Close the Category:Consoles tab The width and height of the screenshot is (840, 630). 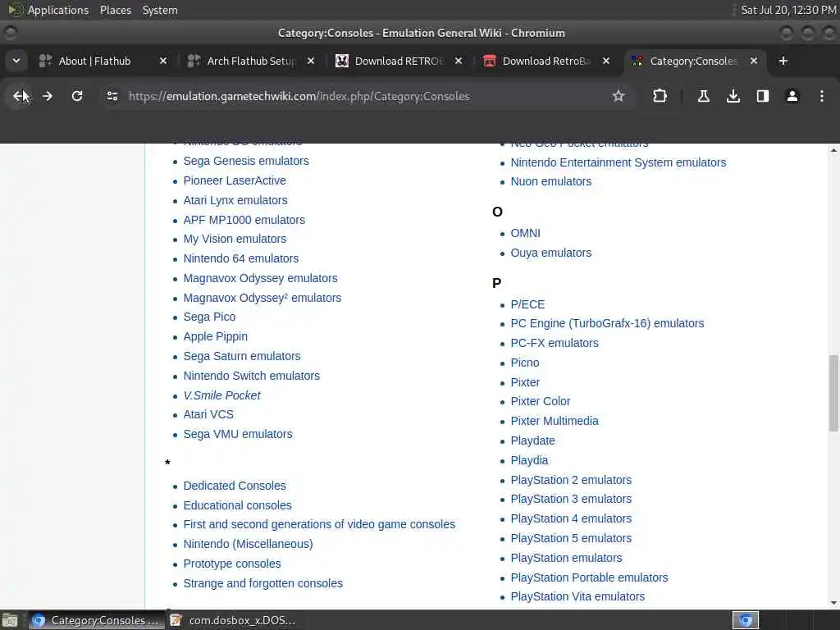point(753,61)
